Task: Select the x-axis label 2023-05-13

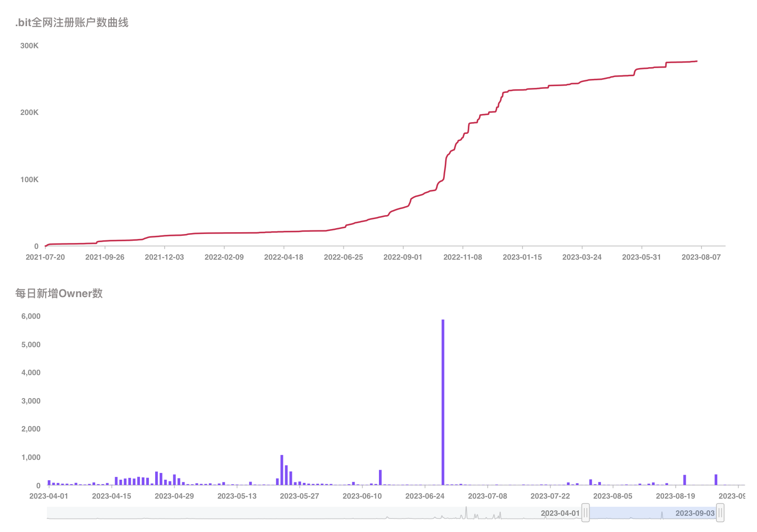Action: pos(237,496)
